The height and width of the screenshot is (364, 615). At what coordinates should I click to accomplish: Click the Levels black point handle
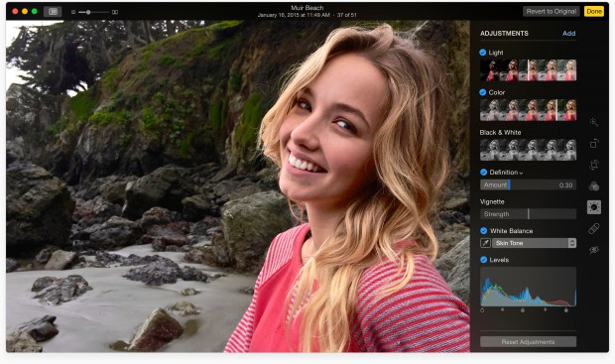tap(482, 310)
